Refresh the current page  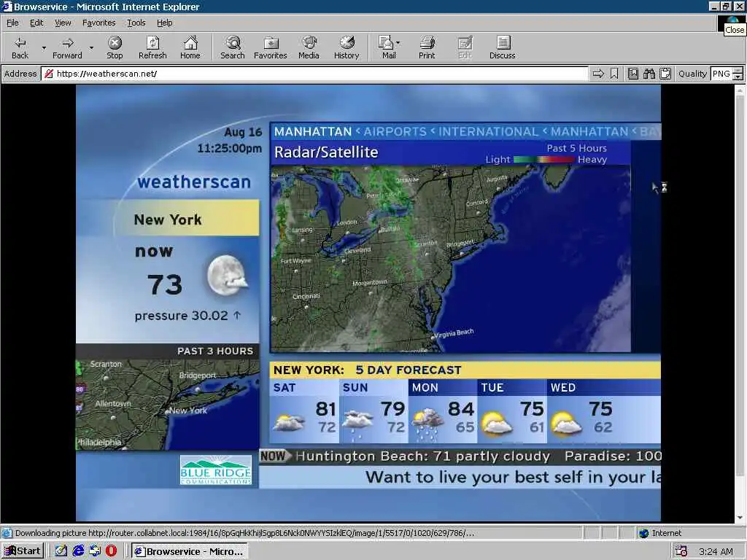152,48
